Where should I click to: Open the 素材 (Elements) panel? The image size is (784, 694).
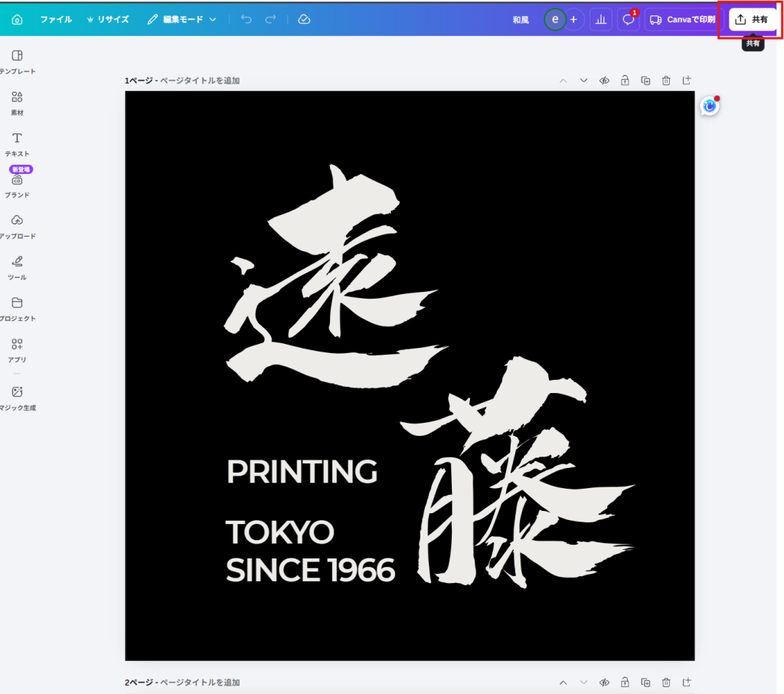point(17,103)
